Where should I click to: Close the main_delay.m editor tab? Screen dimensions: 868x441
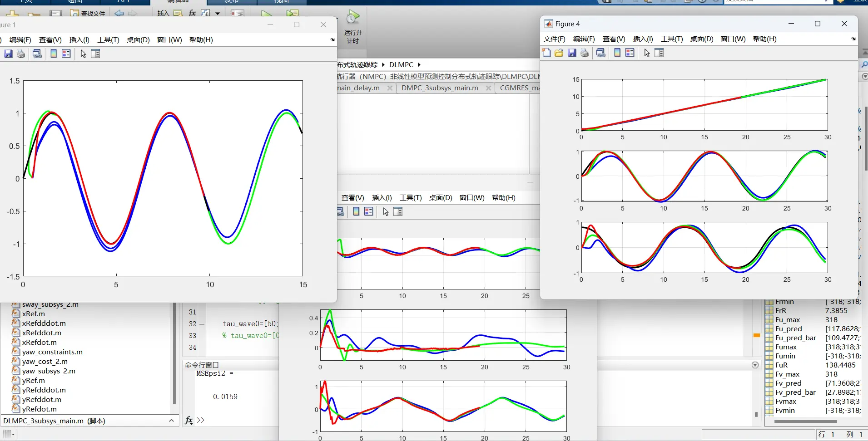[390, 88]
